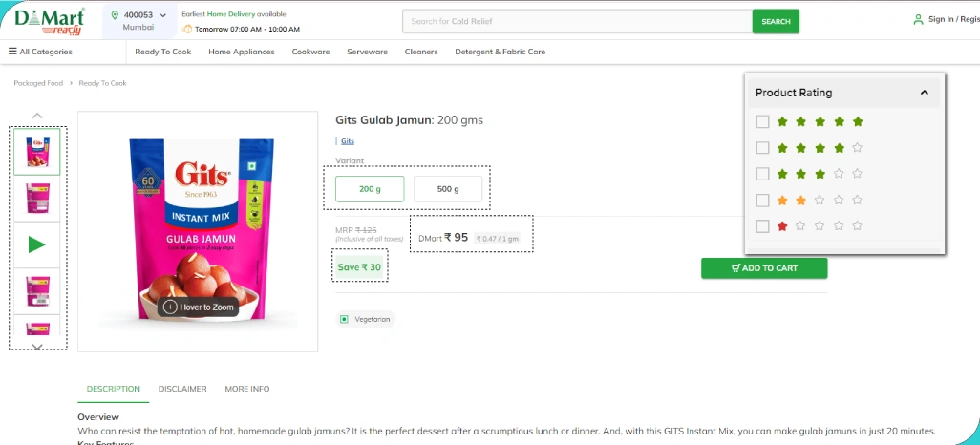Select the 500 g variant
This screenshot has width=980, height=445.
tap(448, 189)
